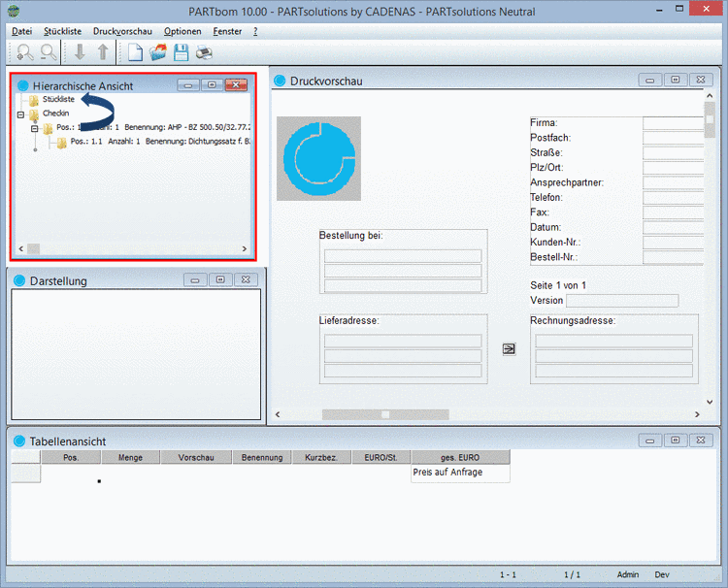Open the ? help menu
This screenshot has width=728, height=588.
click(255, 31)
